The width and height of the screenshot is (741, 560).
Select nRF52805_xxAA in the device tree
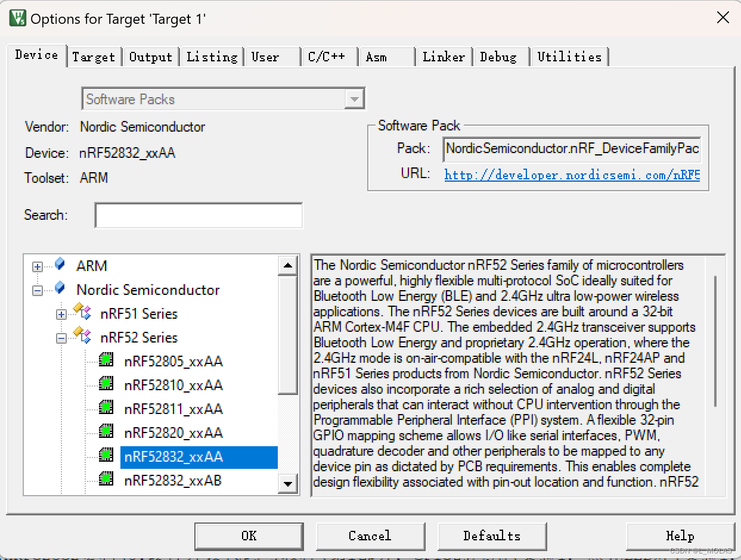[x=173, y=362]
